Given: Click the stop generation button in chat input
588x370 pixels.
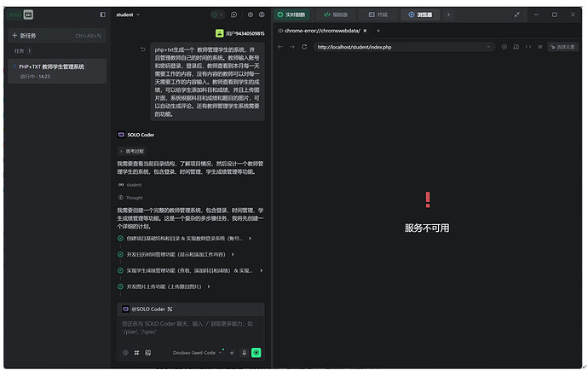Looking at the screenshot, I should pyautogui.click(x=256, y=352).
